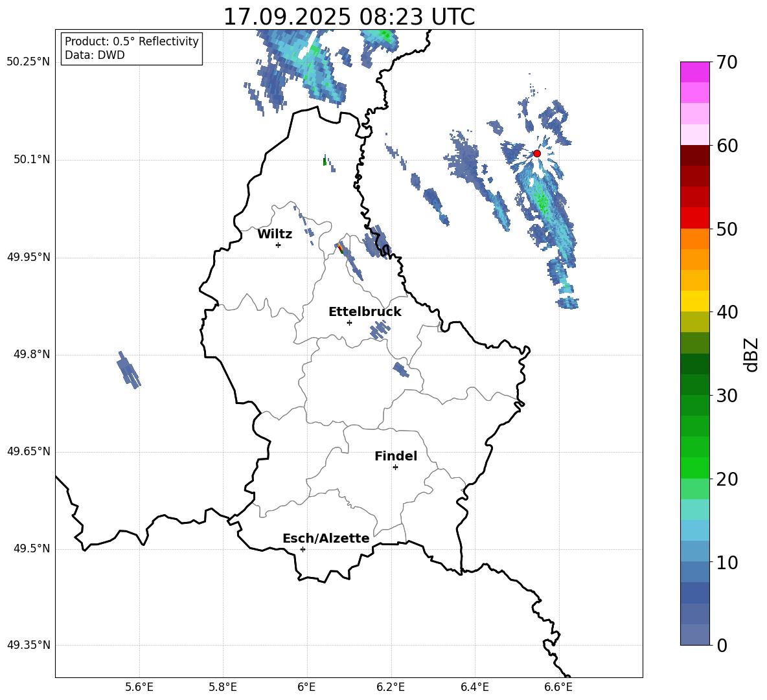This screenshot has width=767, height=700.
Task: Click the 5.6°E longitude label
Action: coord(139,687)
